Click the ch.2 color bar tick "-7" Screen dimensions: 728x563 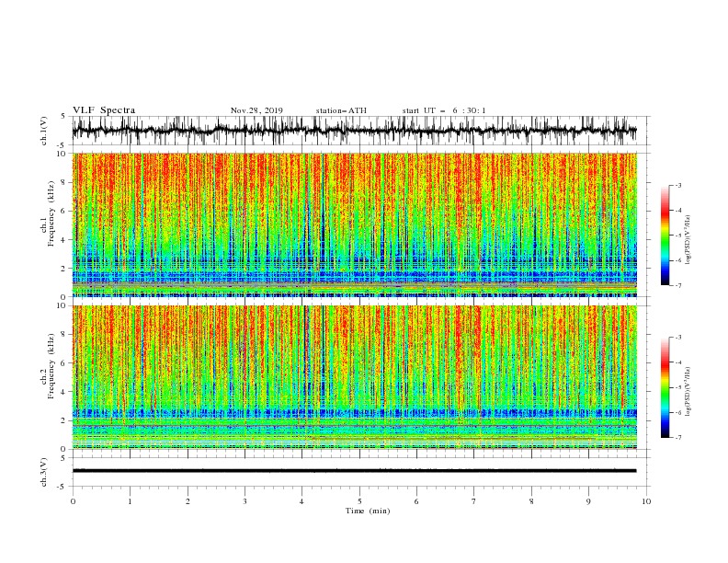[x=678, y=437]
